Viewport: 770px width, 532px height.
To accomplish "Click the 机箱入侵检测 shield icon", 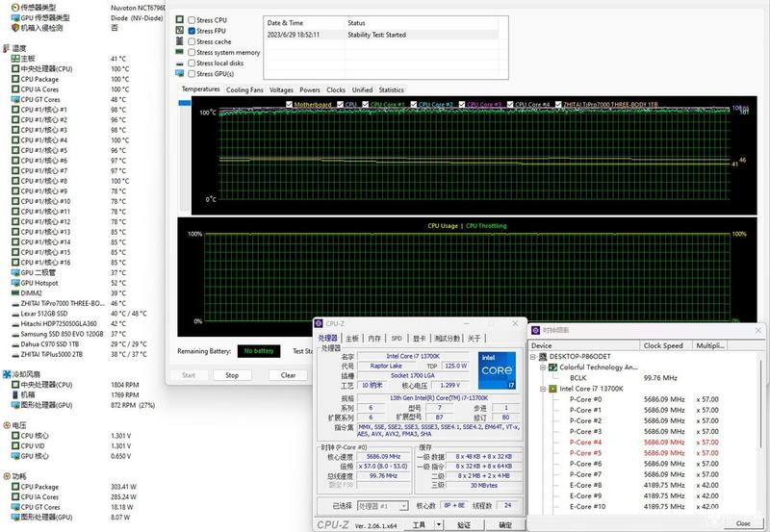I will point(15,28).
